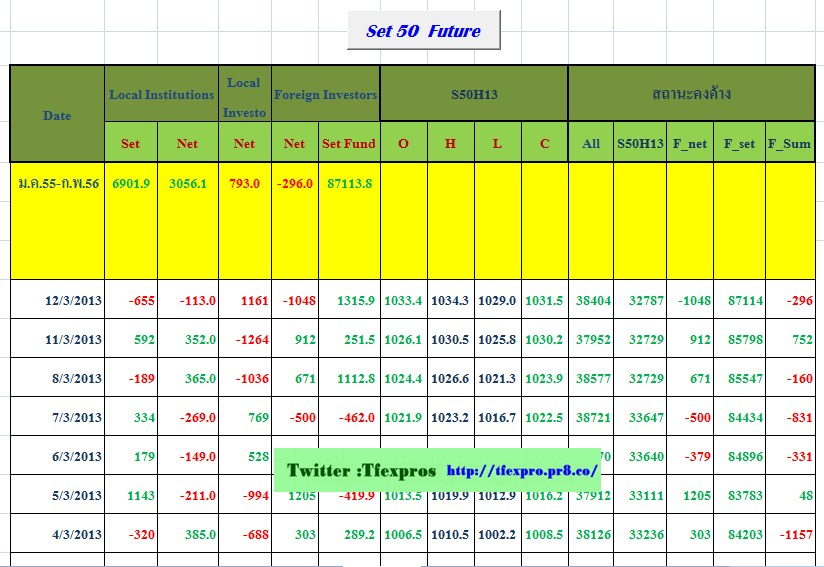Click the Foreign Investors header cell
Image resolution: width=824 pixels, height=567 pixels.
click(325, 95)
